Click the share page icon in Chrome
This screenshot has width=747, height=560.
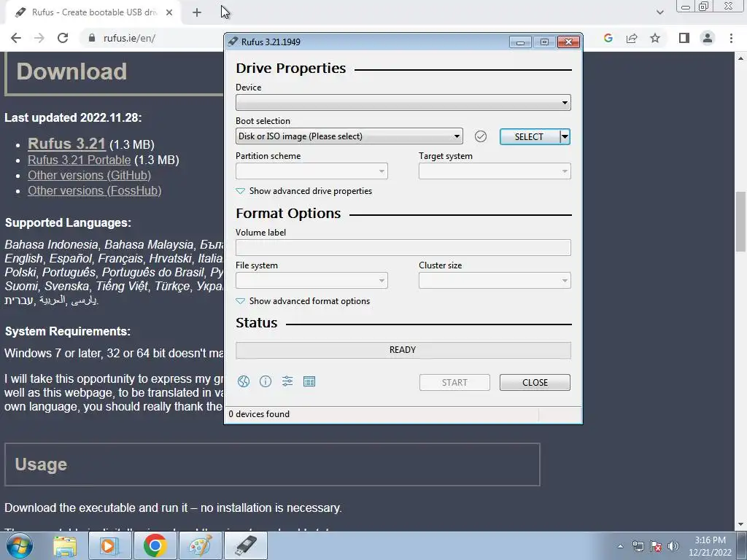pos(632,38)
